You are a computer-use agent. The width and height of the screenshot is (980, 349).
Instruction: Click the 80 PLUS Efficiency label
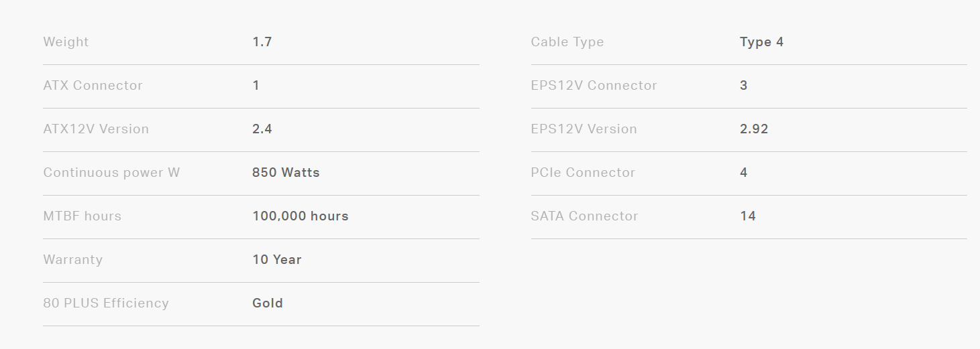(106, 303)
